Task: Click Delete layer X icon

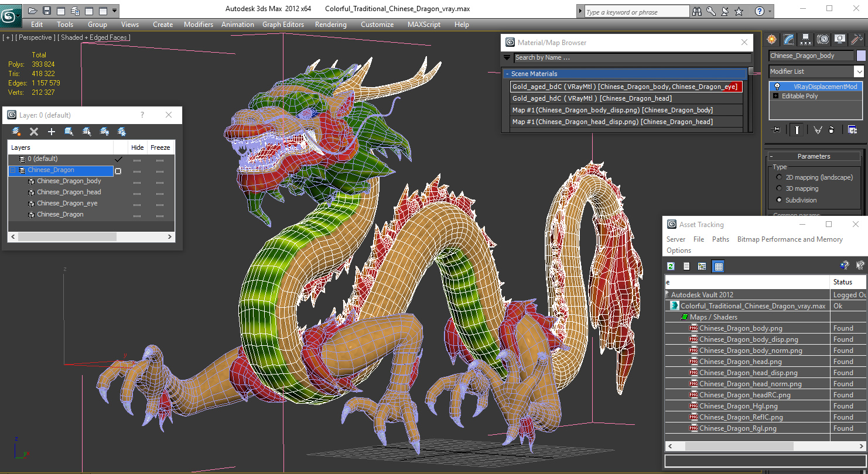Action: (34, 132)
